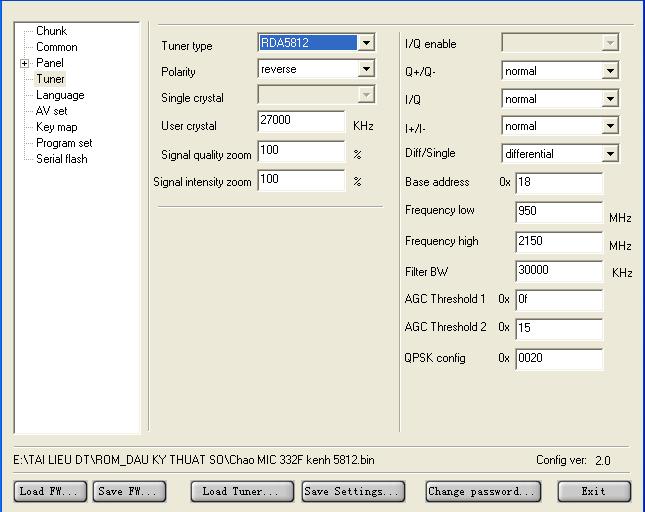Open the Serial flash page

tap(62, 159)
